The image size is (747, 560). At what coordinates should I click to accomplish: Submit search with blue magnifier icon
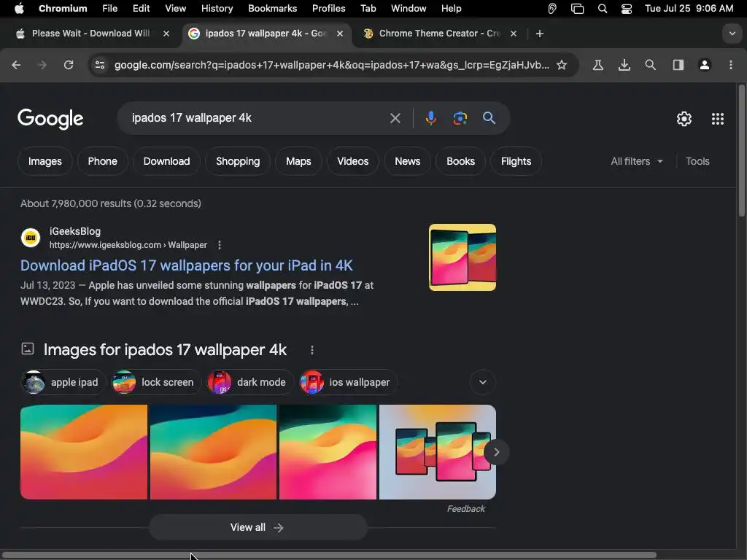coord(489,118)
